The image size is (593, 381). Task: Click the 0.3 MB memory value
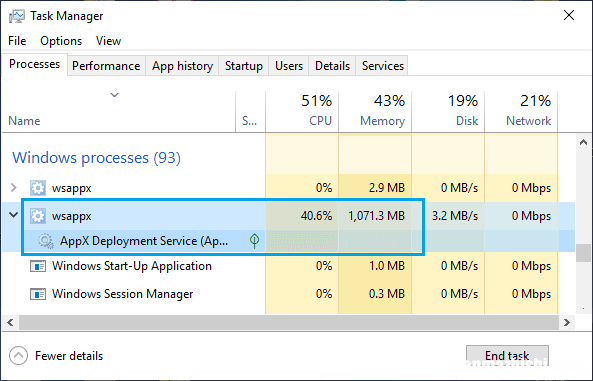pos(387,294)
